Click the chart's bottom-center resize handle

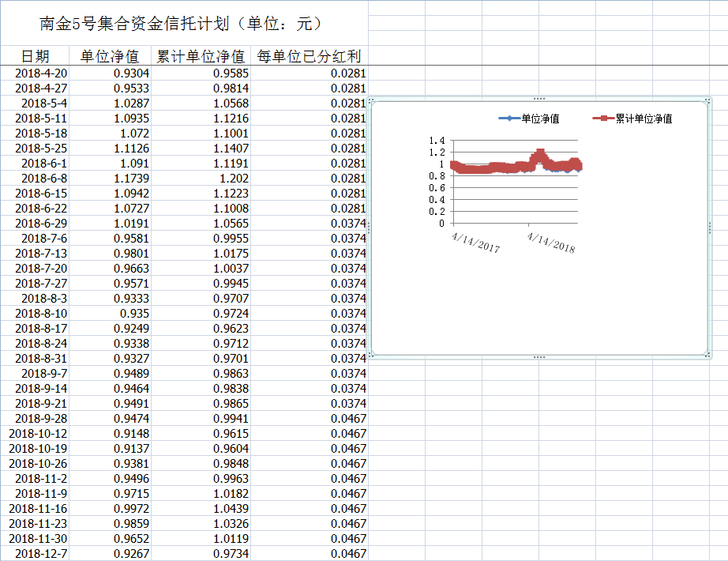click(x=539, y=357)
